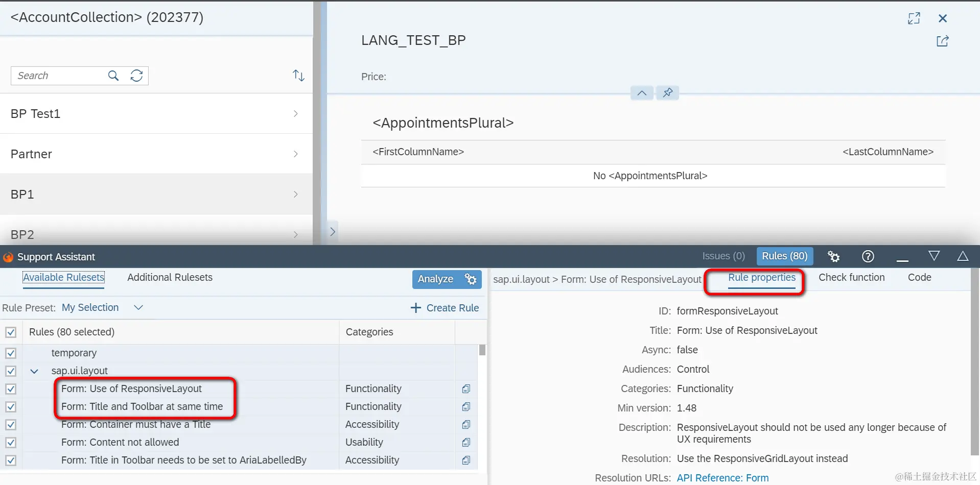Copy rule Title in Toolbar AriaLabelledBy
This screenshot has width=980, height=485.
click(466, 460)
